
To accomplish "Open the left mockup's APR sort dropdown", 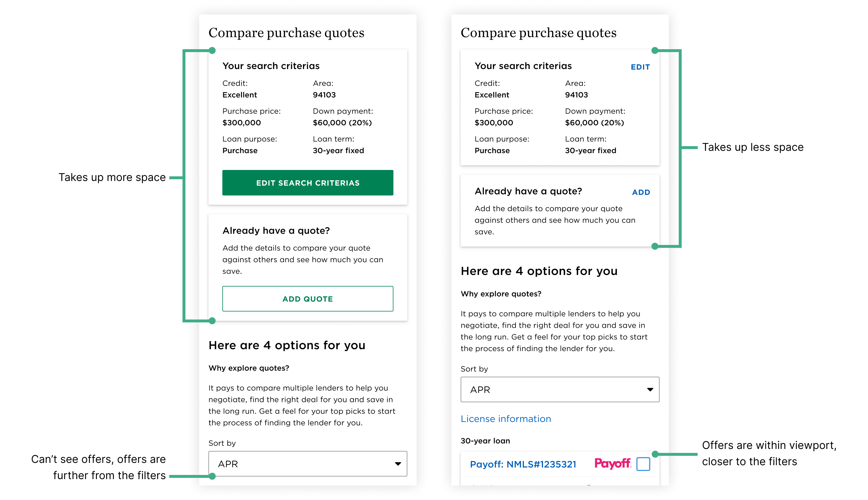I will tap(308, 463).
